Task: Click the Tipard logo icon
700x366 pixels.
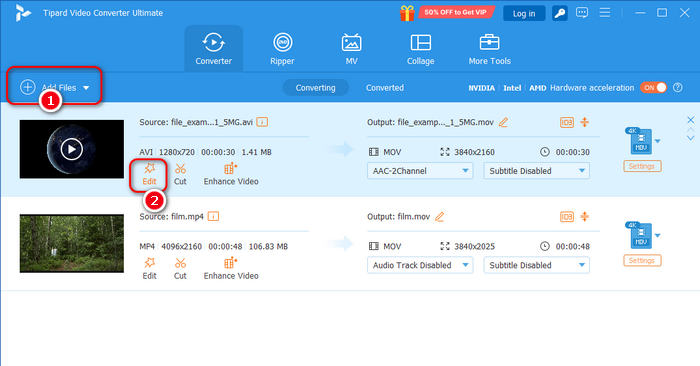Action: click(x=23, y=13)
